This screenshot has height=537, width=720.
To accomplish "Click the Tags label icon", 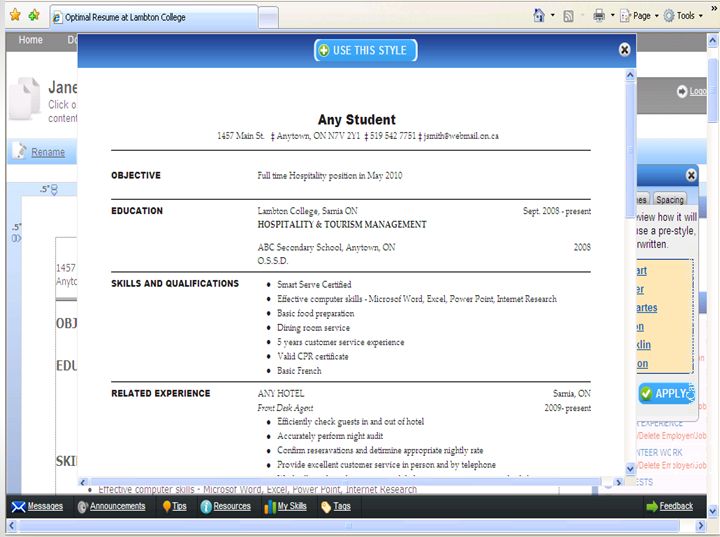I will click(x=326, y=507).
